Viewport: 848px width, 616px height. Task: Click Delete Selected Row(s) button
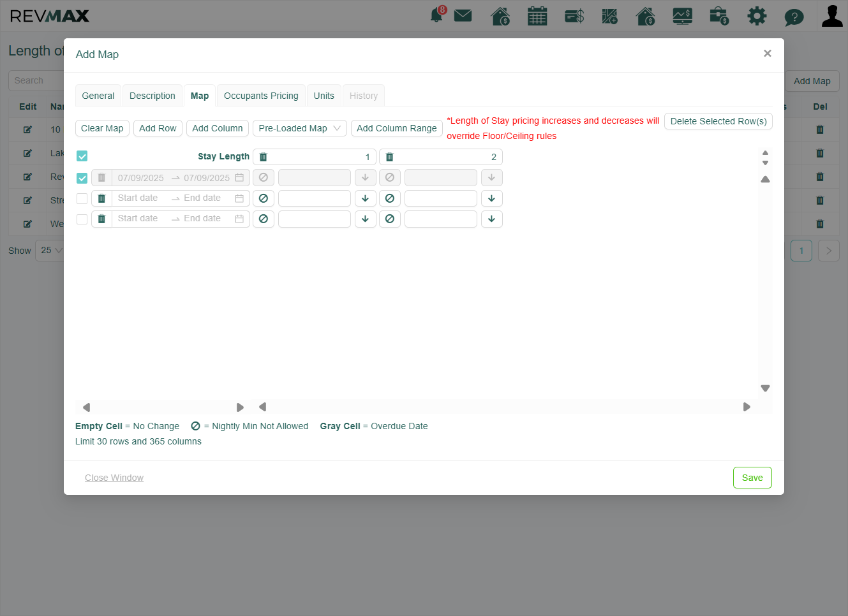point(718,121)
